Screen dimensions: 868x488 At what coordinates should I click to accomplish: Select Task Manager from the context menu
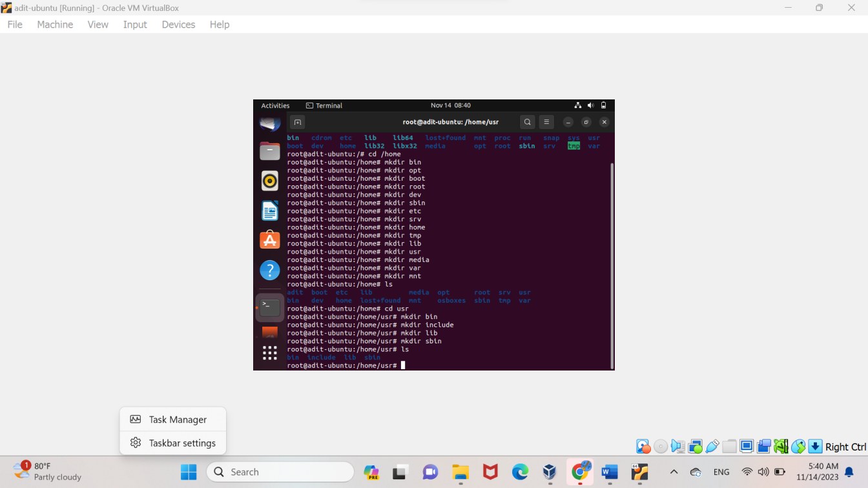(x=173, y=420)
